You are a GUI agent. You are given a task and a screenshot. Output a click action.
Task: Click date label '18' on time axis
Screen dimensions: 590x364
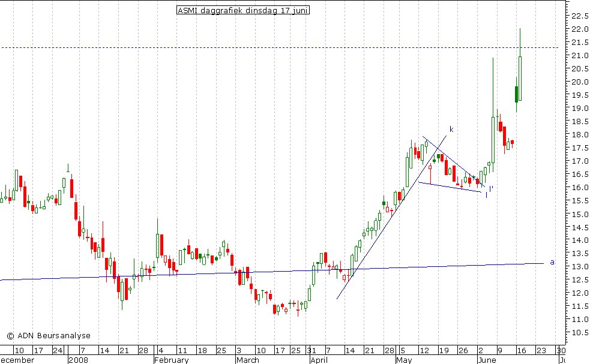202,350
